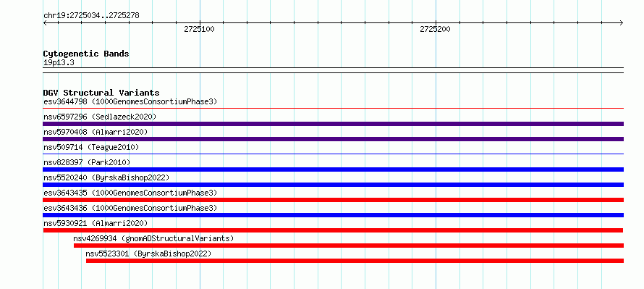Click the blue bar for nsv828397
This screenshot has height=289, width=644.
point(334,169)
